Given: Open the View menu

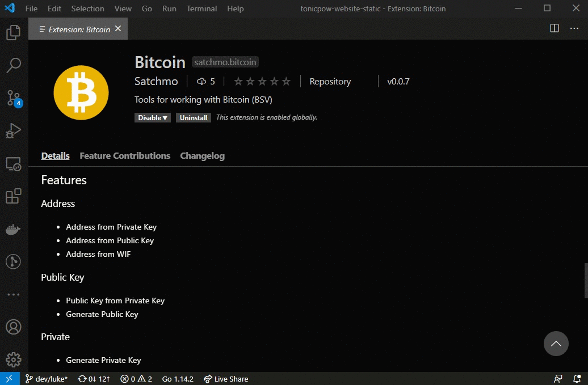Looking at the screenshot, I should coord(123,9).
